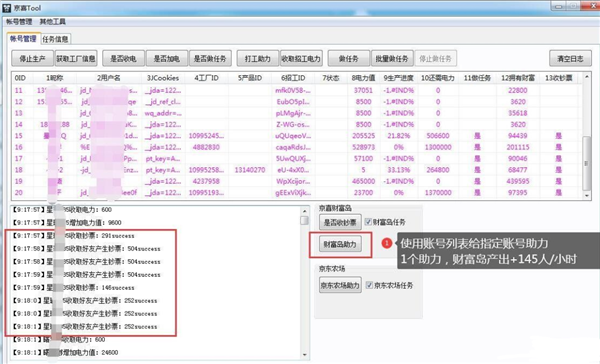Open the 帐号管理 menu

coord(19,22)
